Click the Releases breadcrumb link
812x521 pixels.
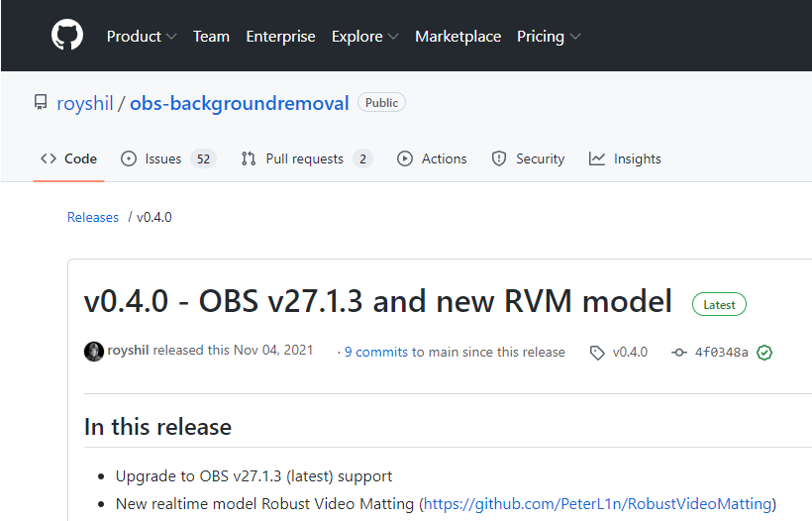click(x=93, y=217)
